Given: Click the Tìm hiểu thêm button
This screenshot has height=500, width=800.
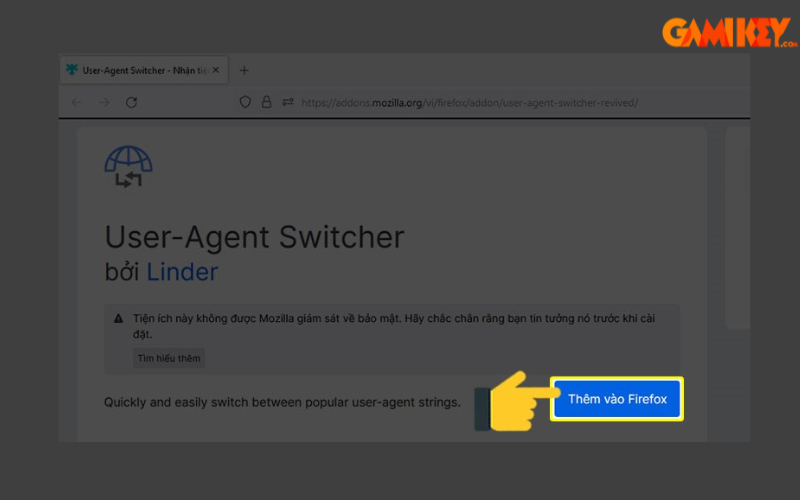Looking at the screenshot, I should (x=169, y=358).
